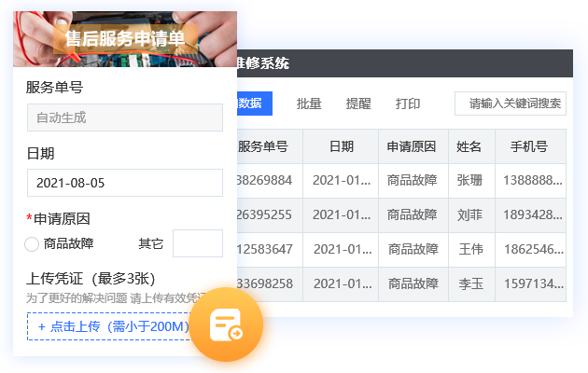This screenshot has width=588, height=373.
Task: Open the 日期 field showing 2021-08-05
Action: coord(124,183)
